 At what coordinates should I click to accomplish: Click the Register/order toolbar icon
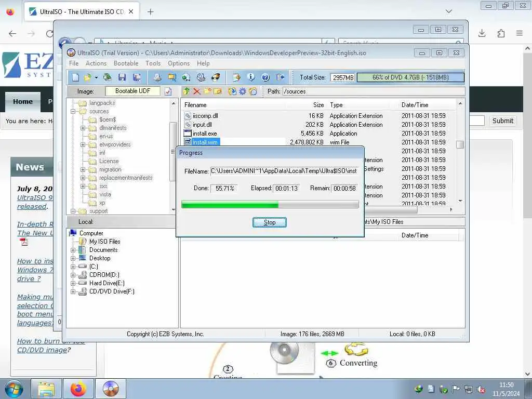pyautogui.click(x=236, y=77)
